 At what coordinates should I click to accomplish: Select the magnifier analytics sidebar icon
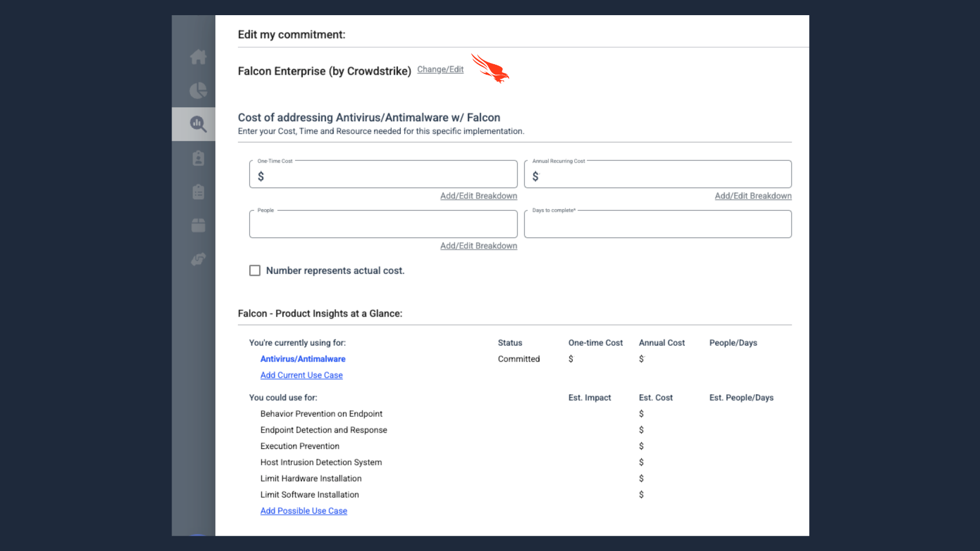coord(198,124)
